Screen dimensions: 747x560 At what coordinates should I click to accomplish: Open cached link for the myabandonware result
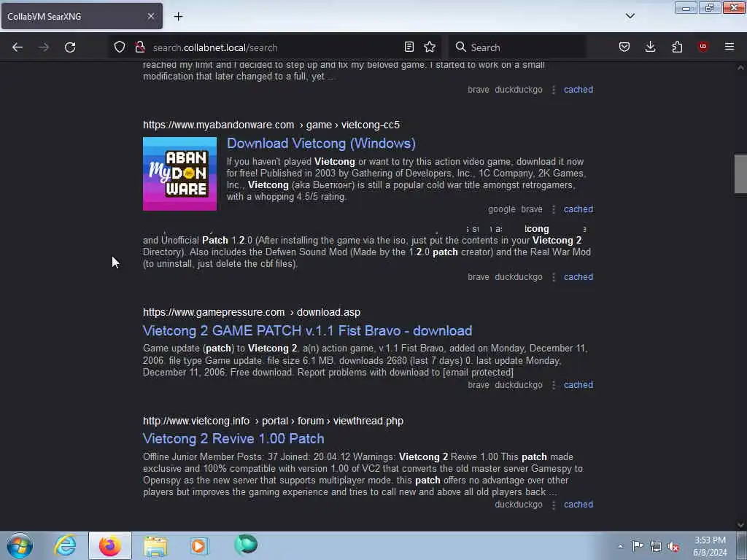click(x=578, y=209)
